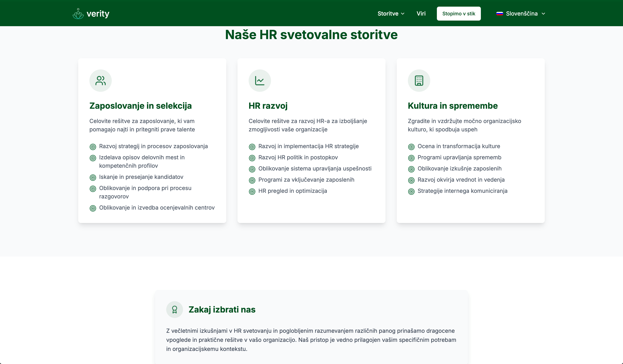Viewport: 623px width, 364px height.
Task: Click the verity lotus logo icon
Action: point(78,14)
